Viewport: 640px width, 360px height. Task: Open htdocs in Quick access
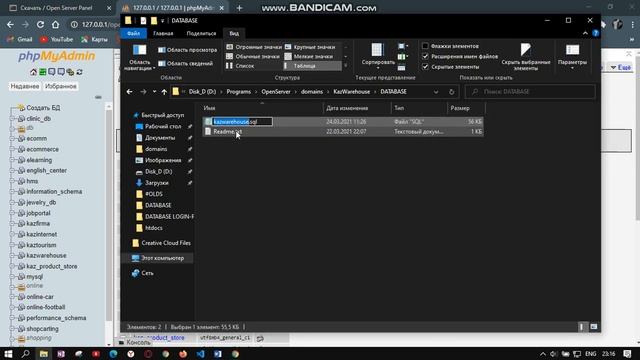(x=153, y=228)
